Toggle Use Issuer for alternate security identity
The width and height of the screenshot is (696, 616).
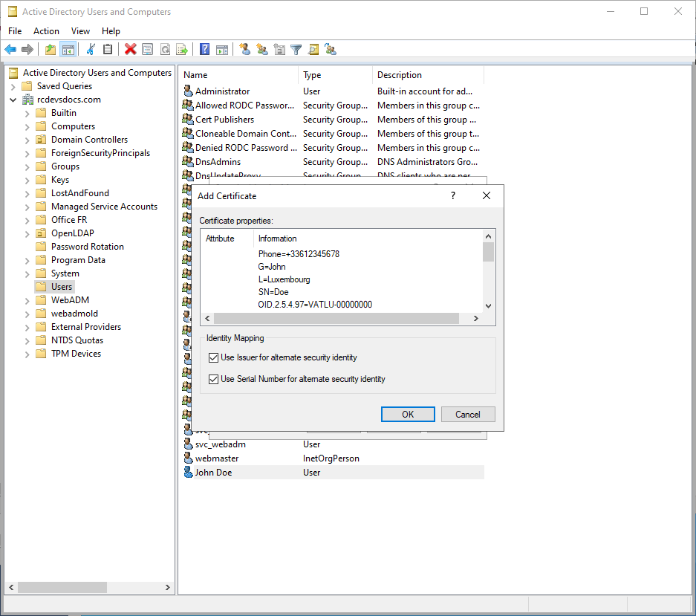(213, 357)
